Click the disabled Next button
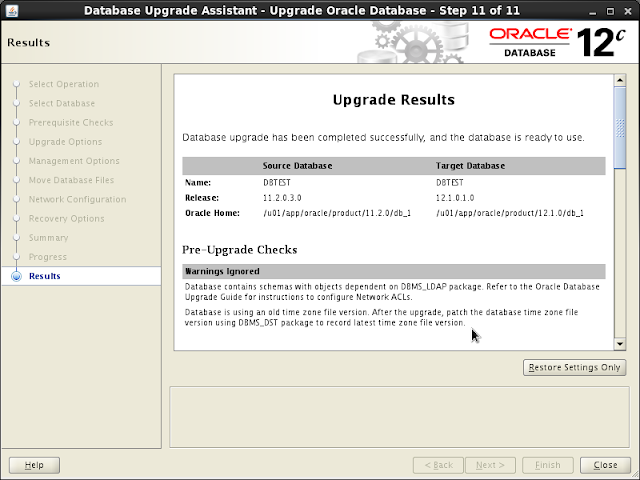 [x=490, y=465]
